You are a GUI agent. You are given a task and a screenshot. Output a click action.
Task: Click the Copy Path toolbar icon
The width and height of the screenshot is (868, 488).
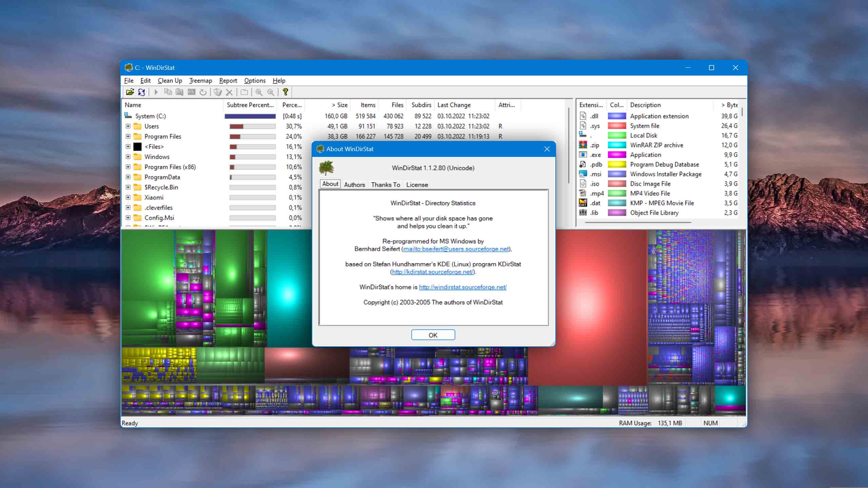coord(168,92)
